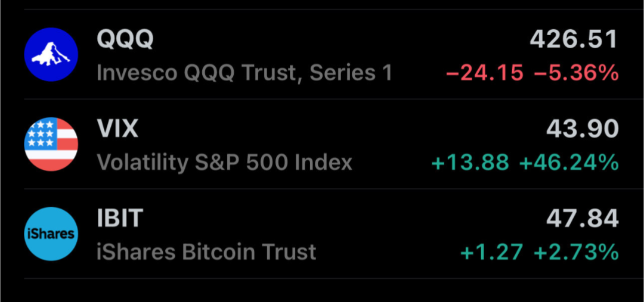Screen dimensions: 644x302
Task: Open the VIX ticker symbol
Action: pyautogui.click(x=117, y=129)
